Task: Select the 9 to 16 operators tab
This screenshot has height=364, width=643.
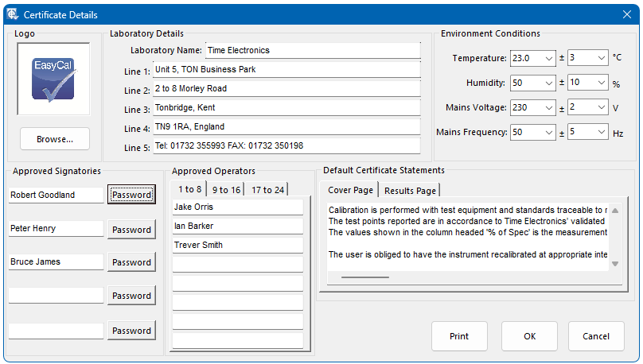Action: coord(226,190)
